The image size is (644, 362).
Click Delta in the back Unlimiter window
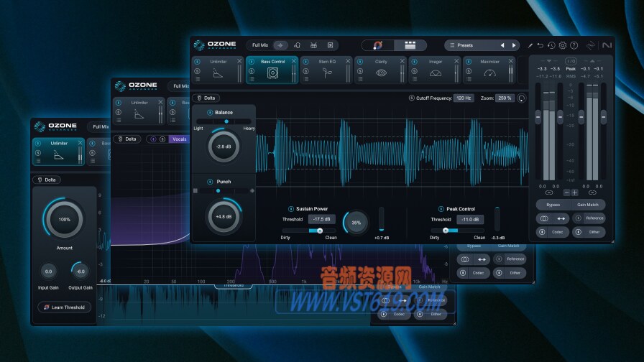47,180
